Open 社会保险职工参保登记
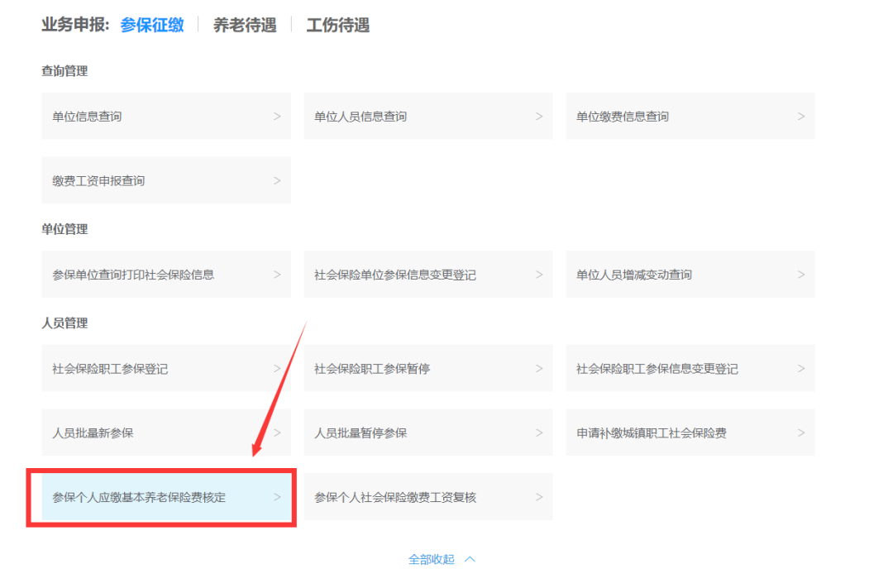The height and width of the screenshot is (588, 893). pos(166,368)
